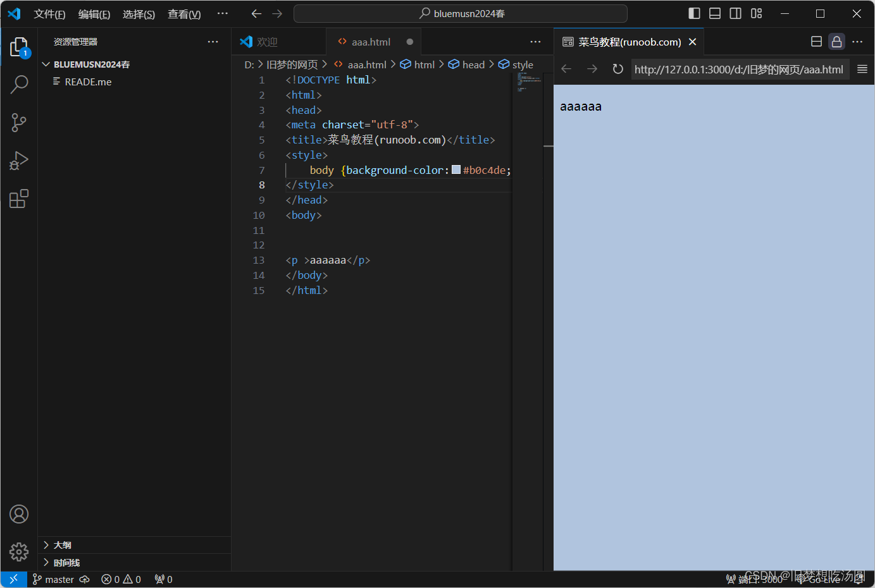Open the customize layout icon

click(x=757, y=13)
